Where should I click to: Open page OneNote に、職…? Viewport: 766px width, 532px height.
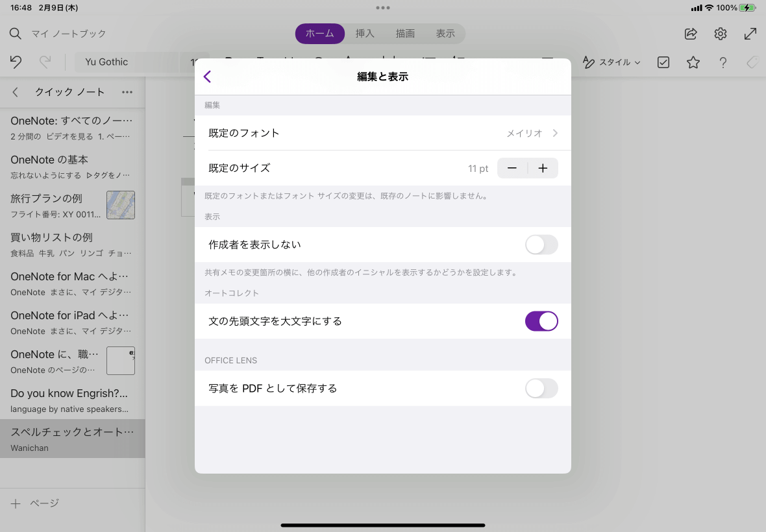click(72, 361)
